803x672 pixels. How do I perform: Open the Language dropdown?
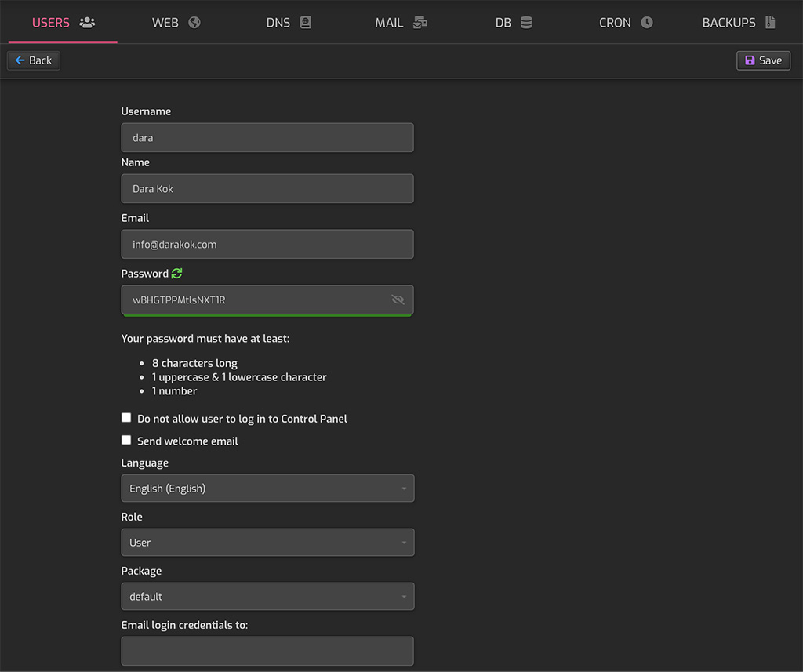click(267, 489)
